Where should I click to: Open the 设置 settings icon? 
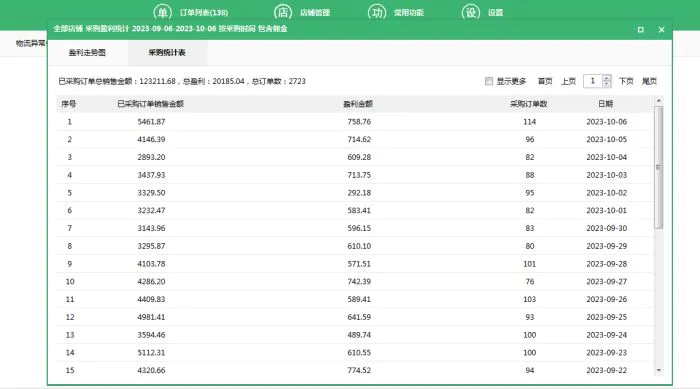471,12
